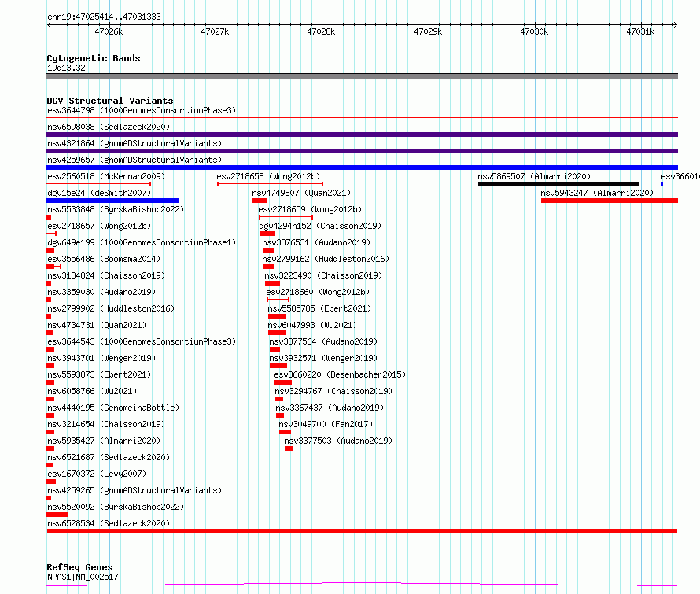Select the nsv6598038 Sedlazeck2020 purple bar
This screenshot has height=594, width=700.
(x=362, y=135)
